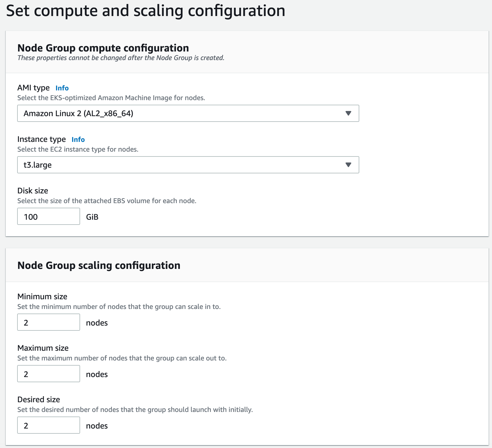Click the 'AMI type' label
The image size is (492, 448).
point(33,88)
